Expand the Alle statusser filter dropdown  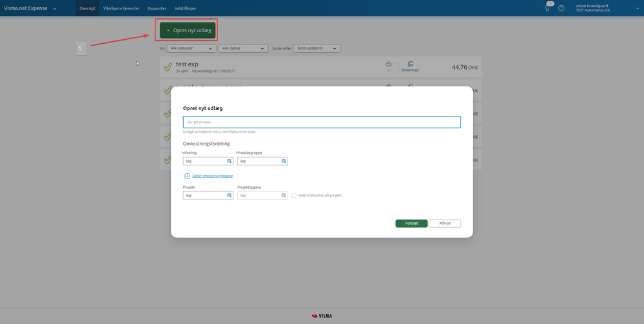tap(191, 48)
